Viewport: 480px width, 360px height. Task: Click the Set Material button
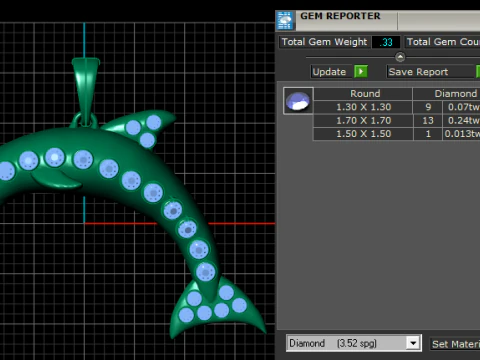(x=455, y=344)
